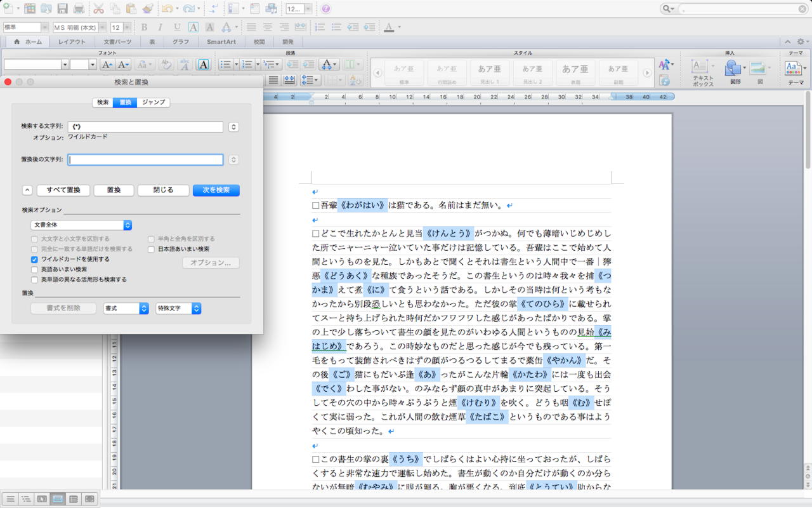Click the Italic I button

pos(160,27)
